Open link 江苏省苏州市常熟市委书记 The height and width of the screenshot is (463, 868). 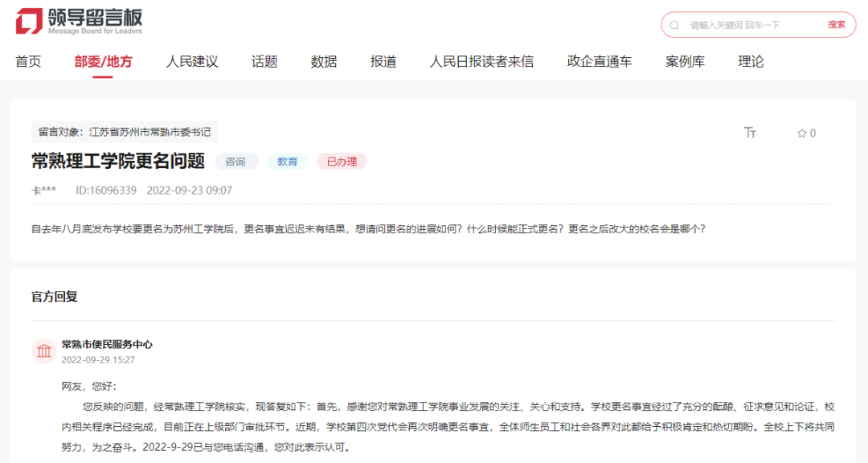click(x=151, y=132)
